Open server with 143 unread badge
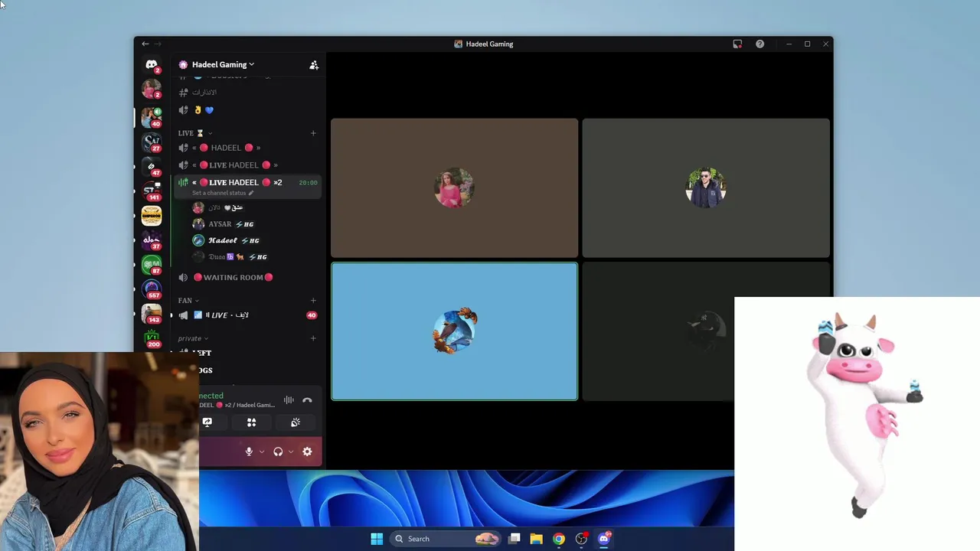This screenshot has height=551, width=980. (x=152, y=314)
